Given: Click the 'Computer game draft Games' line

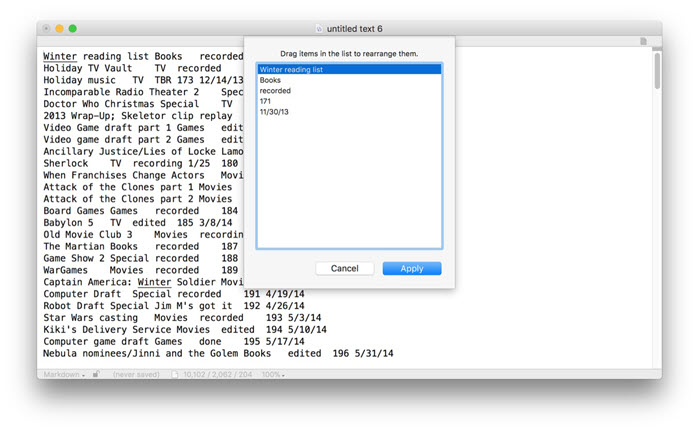Looking at the screenshot, I should tap(174, 342).
